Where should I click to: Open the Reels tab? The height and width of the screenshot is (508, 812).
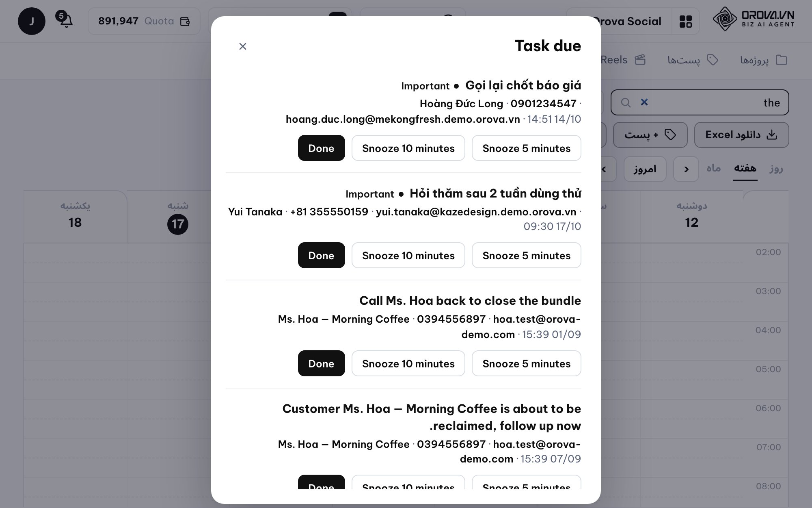pos(623,60)
